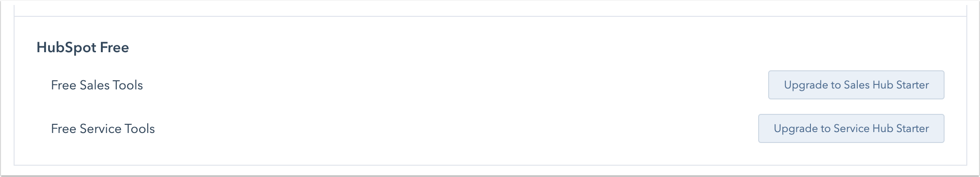The width and height of the screenshot is (980, 177).
Task: Select the Free Service Tools label
Action: point(103,129)
